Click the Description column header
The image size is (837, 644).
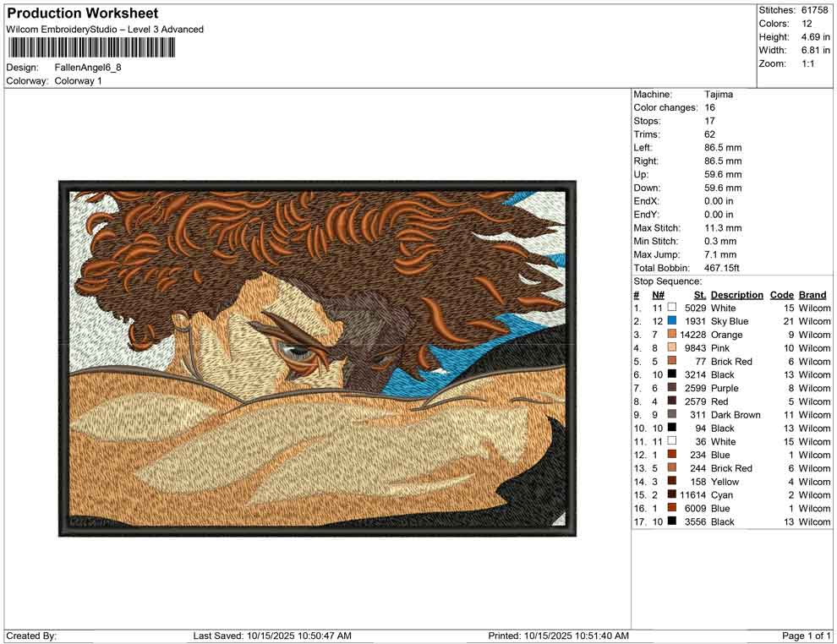click(736, 295)
